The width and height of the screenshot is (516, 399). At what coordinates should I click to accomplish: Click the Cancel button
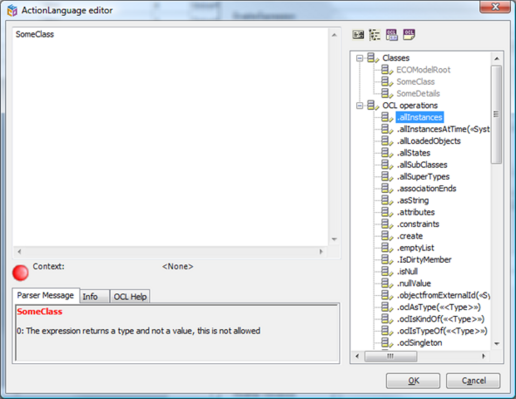pos(473,381)
